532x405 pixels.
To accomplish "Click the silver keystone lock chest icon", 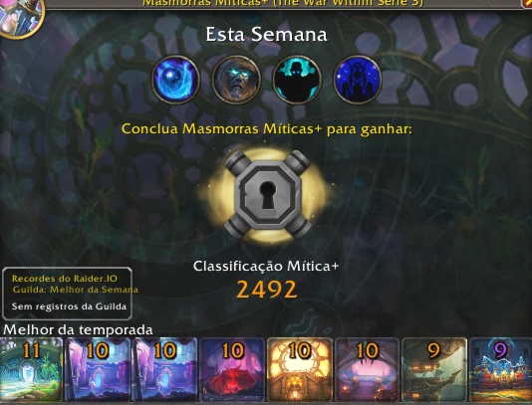I will point(267,195).
